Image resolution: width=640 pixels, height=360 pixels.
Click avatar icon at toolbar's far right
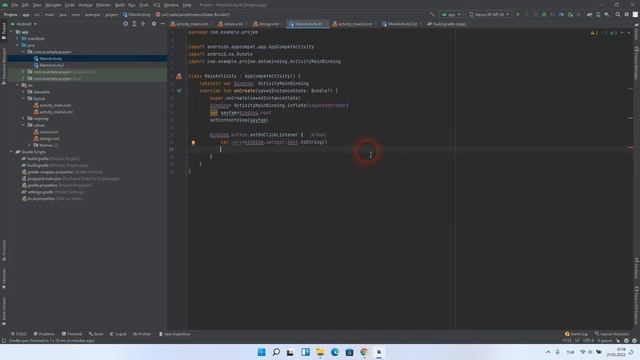pos(635,14)
